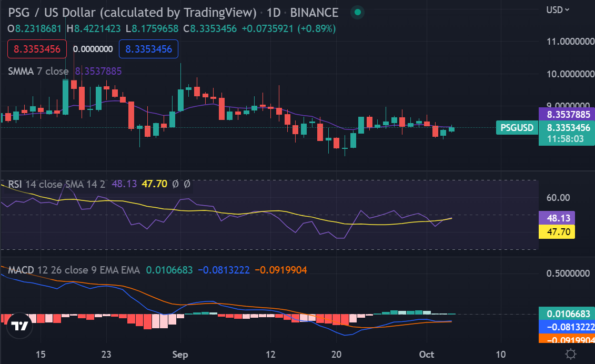Click date 12 on the time axis
Image resolution: width=595 pixels, height=364 pixels.
(270, 355)
